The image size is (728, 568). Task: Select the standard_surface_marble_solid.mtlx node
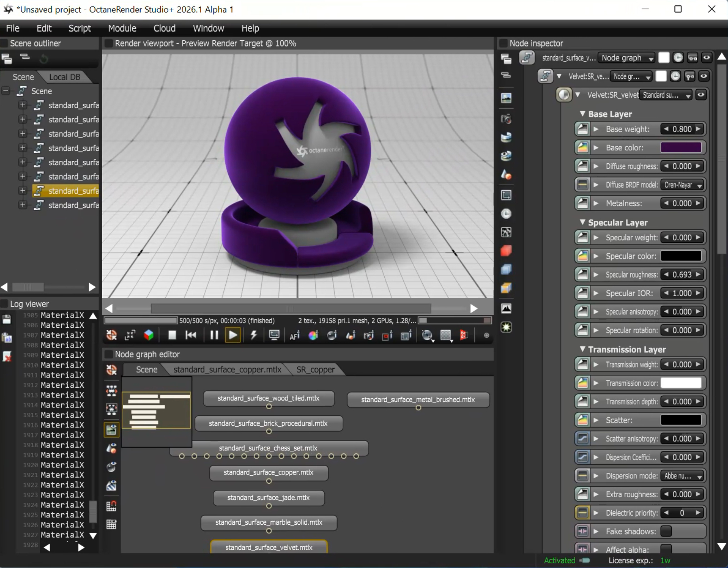[x=269, y=522]
